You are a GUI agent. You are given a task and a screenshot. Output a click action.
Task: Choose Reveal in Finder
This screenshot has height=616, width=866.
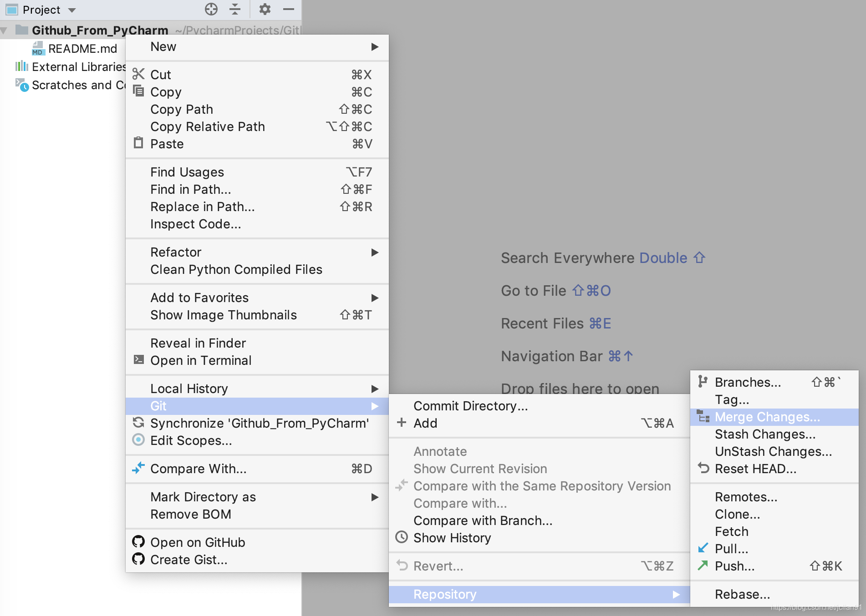(x=257, y=343)
